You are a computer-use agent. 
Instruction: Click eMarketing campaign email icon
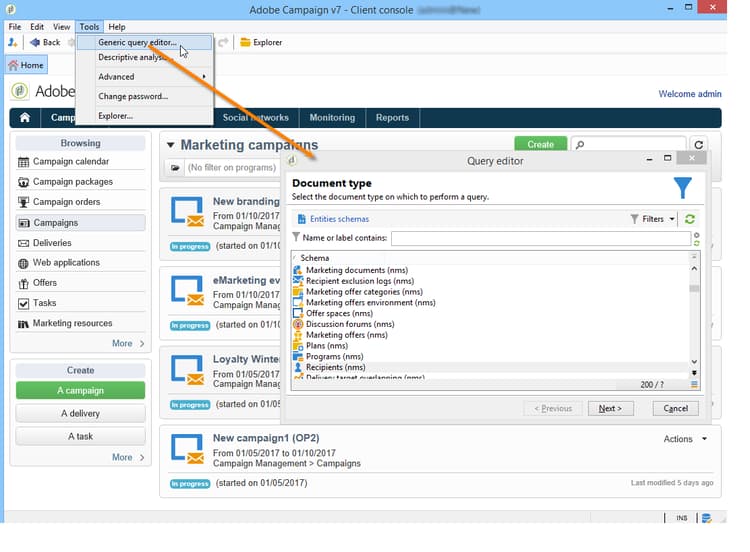187,290
